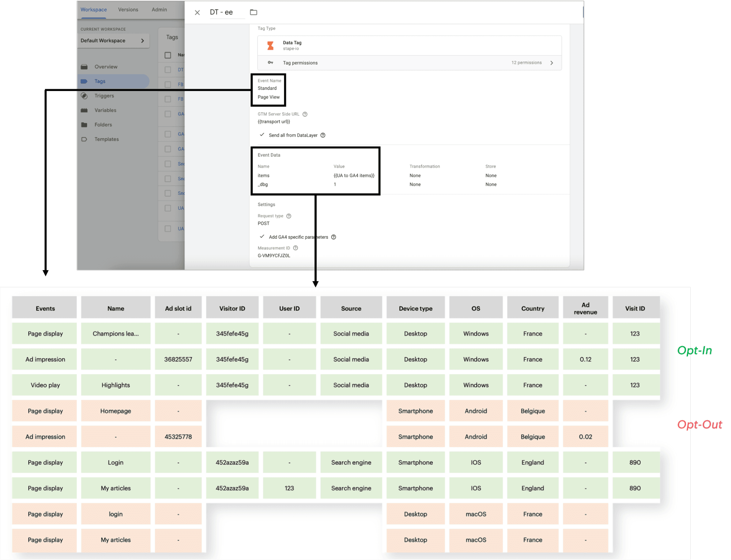Open the DT tag from the list
This screenshot has width=731, height=560.
pyautogui.click(x=181, y=69)
